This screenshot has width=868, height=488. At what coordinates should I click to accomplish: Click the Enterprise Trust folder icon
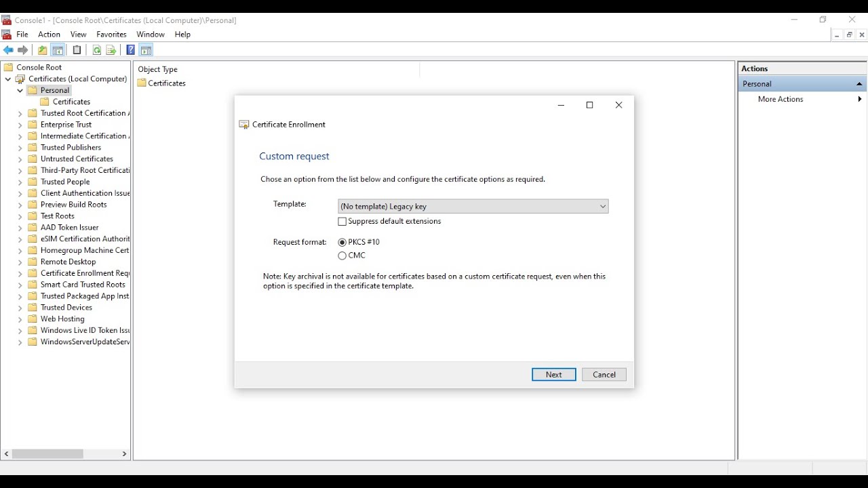click(33, 125)
